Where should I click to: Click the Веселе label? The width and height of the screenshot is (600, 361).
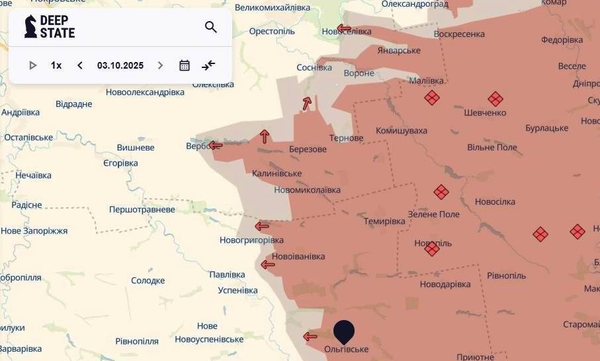click(x=572, y=66)
